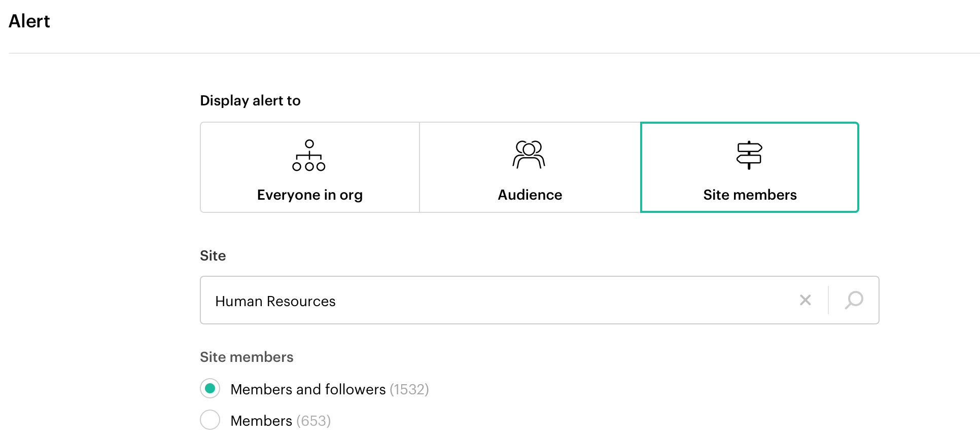Screen dimensions: 980x443
Task: Click the Site field label
Action: [213, 255]
